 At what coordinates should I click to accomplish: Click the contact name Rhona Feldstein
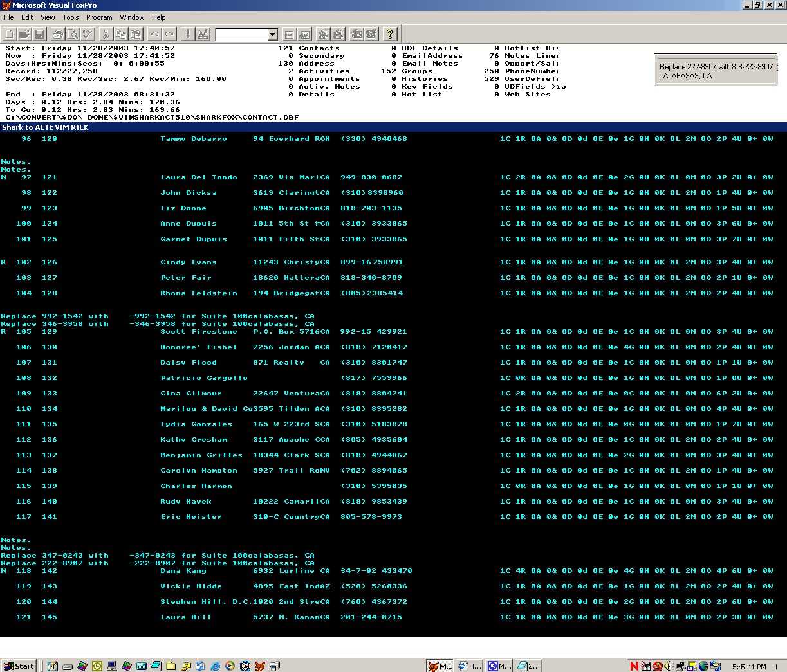click(x=199, y=293)
